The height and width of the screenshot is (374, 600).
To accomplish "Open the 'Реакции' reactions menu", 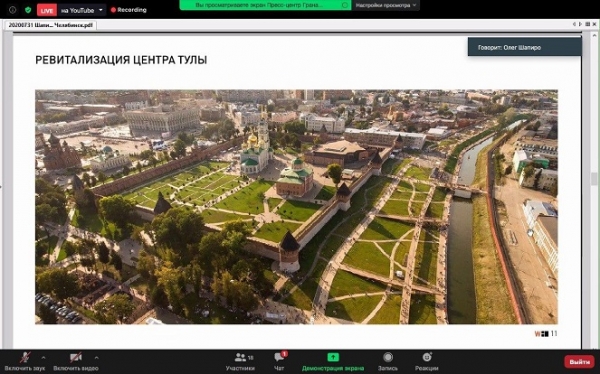I will [427, 362].
